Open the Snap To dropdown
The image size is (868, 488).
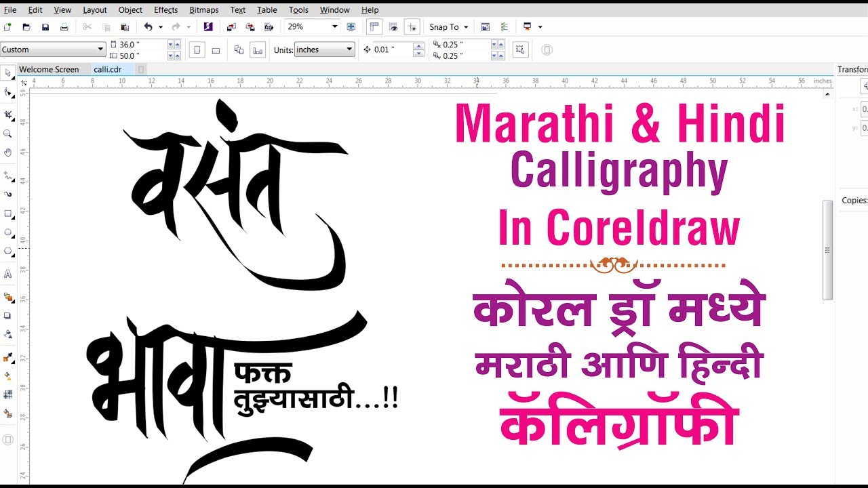[x=448, y=27]
